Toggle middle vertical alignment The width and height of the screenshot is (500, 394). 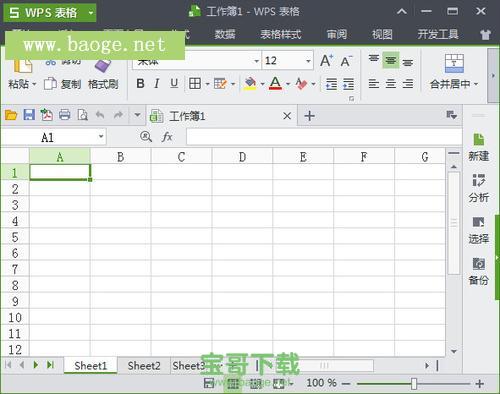[x=391, y=60]
